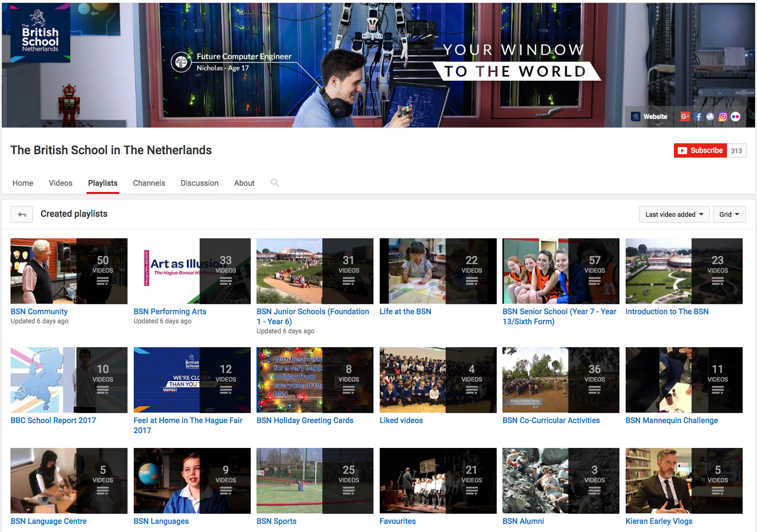Open the Facebook icon in banner
This screenshot has height=532, width=757.
698,117
